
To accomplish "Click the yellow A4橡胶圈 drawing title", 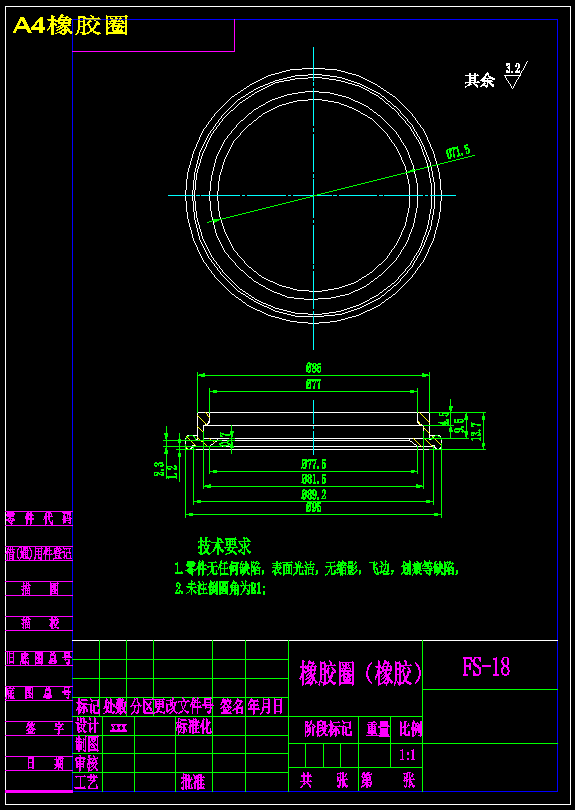I will pos(70,26).
